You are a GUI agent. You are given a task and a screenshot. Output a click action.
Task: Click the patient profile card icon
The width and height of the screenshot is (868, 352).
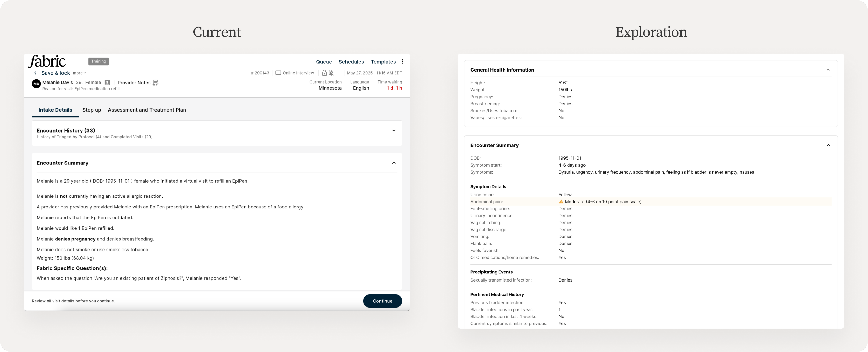[107, 83]
